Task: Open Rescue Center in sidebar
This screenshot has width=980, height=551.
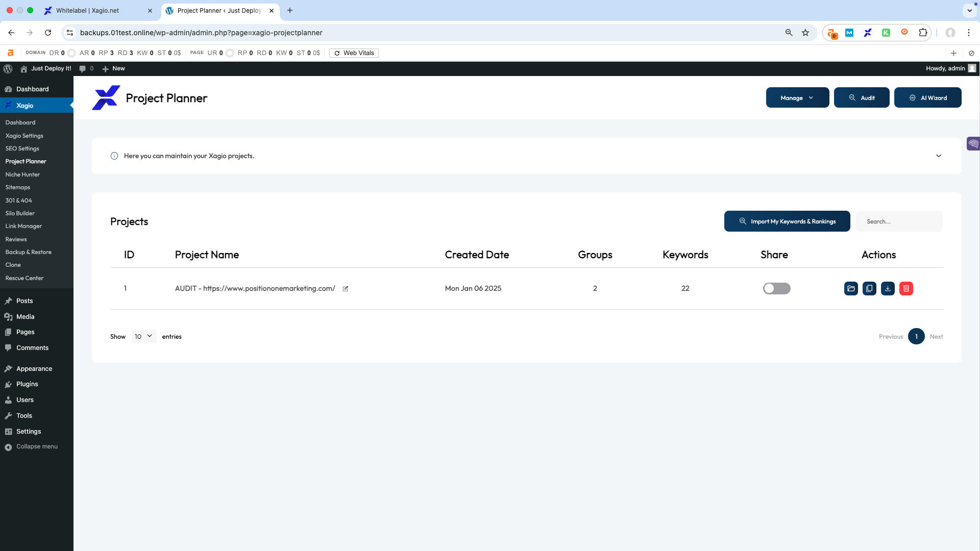Action: [24, 278]
